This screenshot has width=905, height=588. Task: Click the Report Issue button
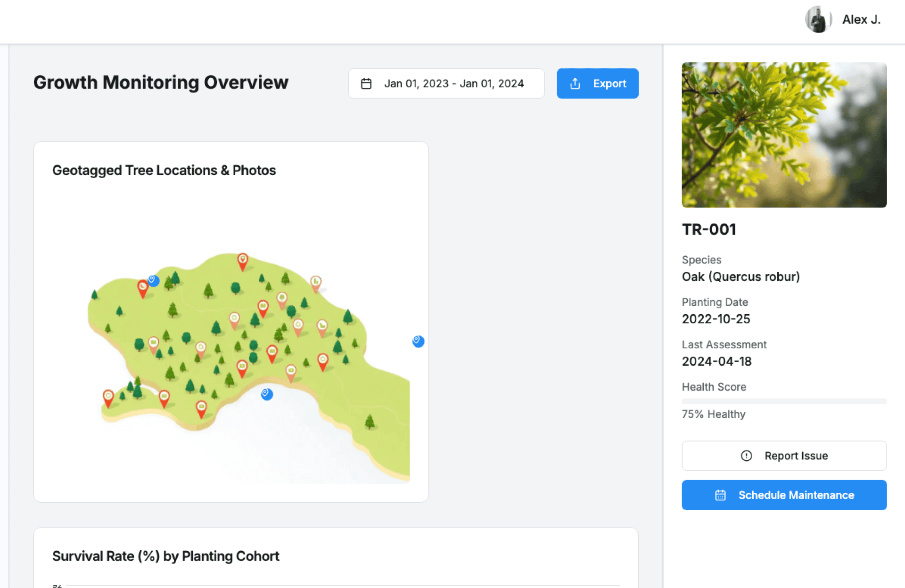[x=784, y=456]
